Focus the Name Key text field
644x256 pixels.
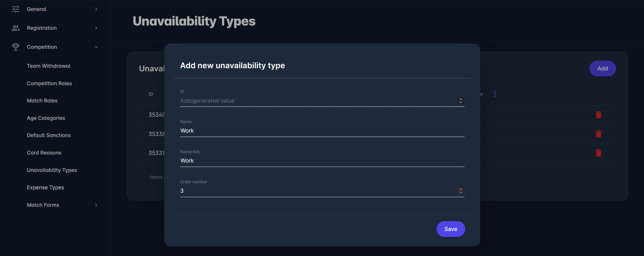click(x=322, y=161)
